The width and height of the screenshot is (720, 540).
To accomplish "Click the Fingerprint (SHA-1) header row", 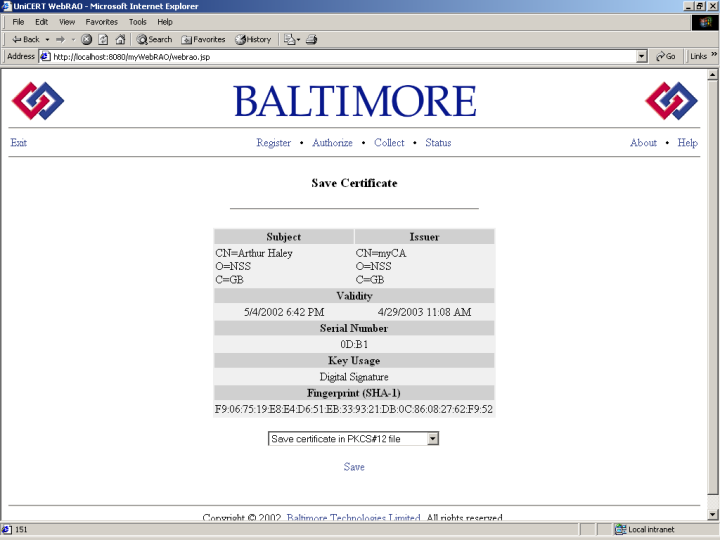I will click(354, 393).
